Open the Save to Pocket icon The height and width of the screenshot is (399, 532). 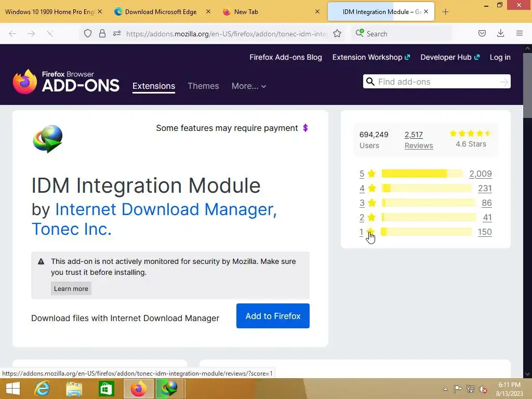(x=482, y=33)
